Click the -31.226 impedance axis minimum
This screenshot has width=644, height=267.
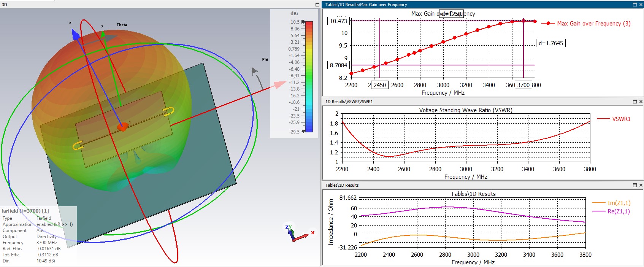tap(348, 247)
